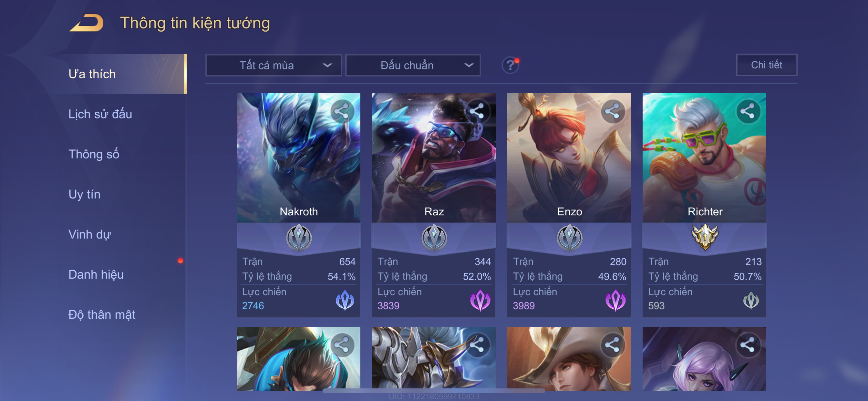
Task: Open the Lịch sử đấu tab
Action: [x=100, y=114]
